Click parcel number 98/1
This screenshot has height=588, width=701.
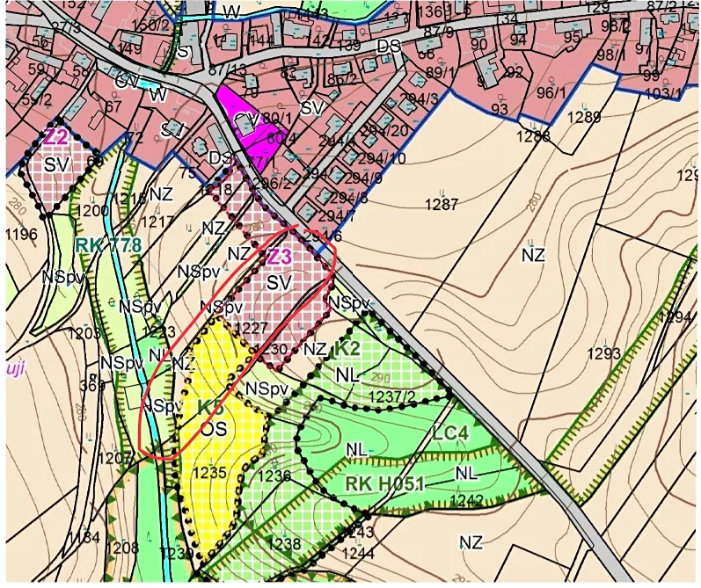point(611,55)
